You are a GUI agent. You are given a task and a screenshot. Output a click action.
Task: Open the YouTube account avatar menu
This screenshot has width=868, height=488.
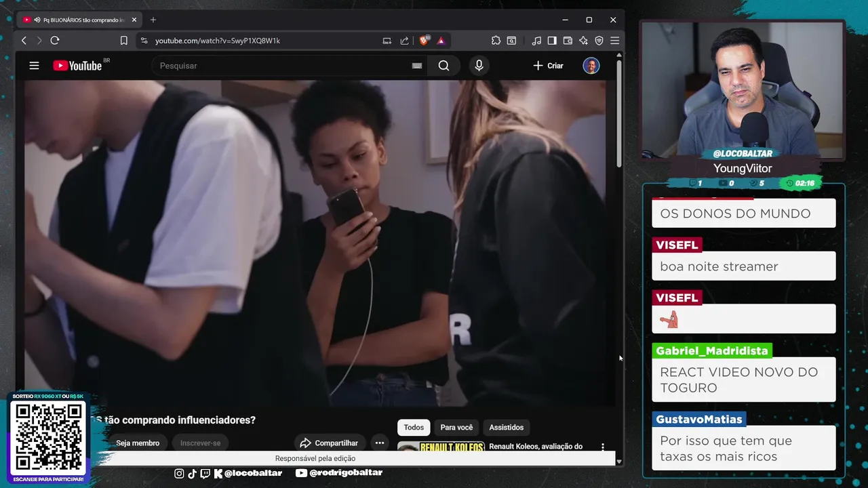click(x=591, y=66)
